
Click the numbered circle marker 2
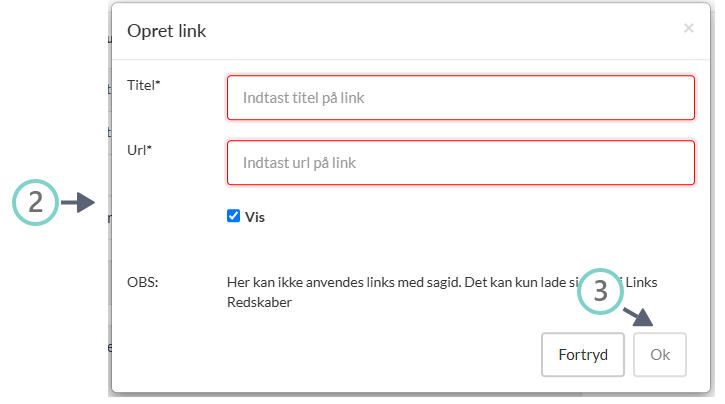click(35, 203)
